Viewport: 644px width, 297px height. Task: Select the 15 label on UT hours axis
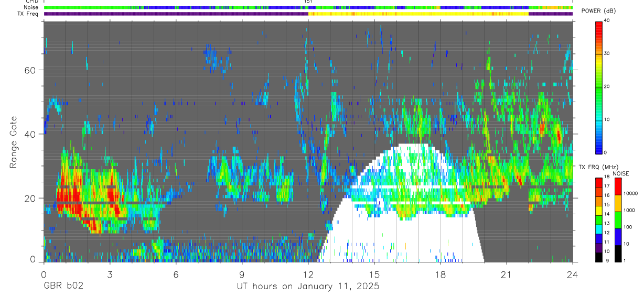click(x=374, y=274)
